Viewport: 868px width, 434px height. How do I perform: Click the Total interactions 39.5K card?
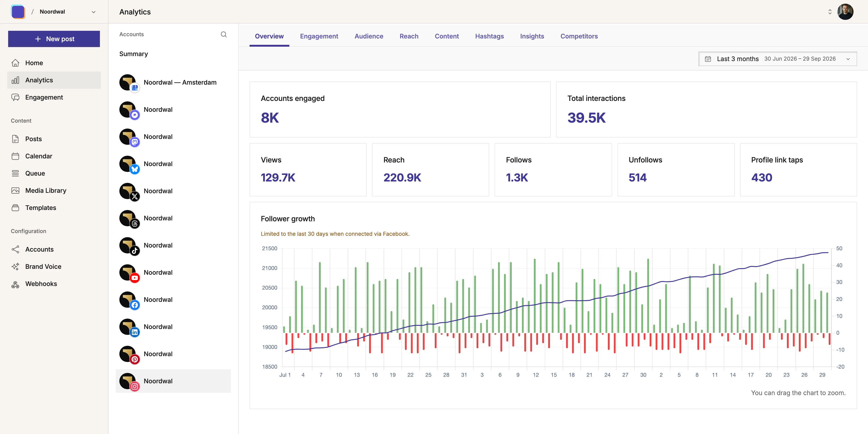[x=706, y=109]
